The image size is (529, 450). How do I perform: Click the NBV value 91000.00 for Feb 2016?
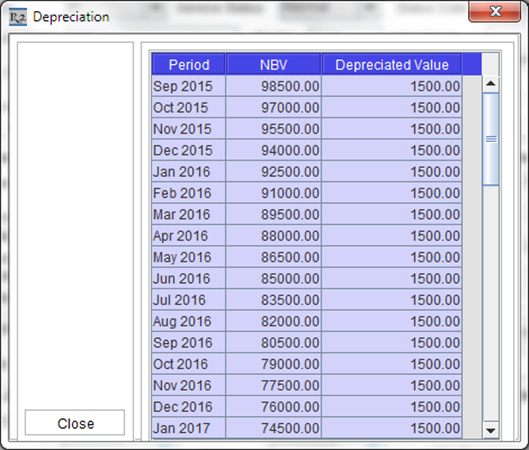coord(274,193)
